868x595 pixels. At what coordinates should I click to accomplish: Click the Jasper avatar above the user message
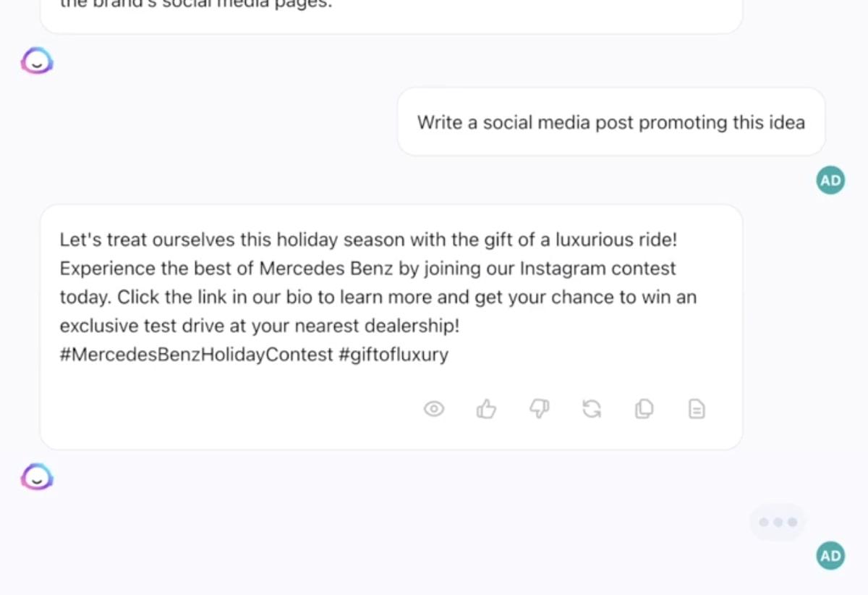coord(37,62)
